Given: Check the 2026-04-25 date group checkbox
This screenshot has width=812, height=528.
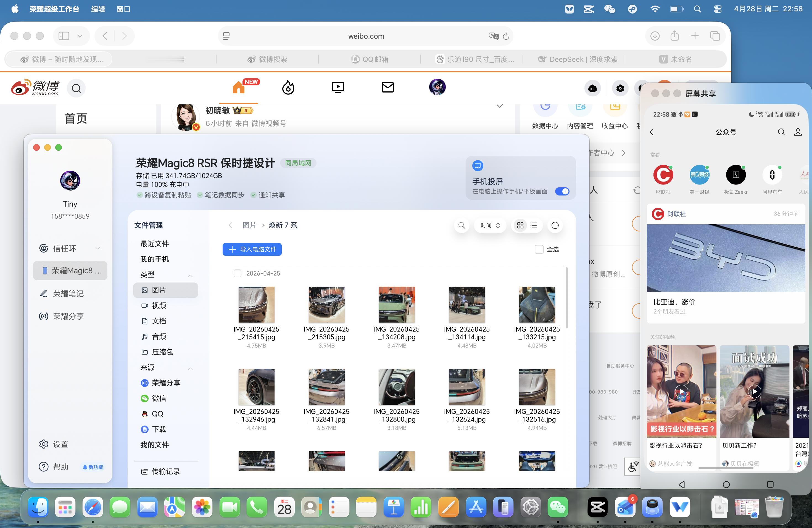Looking at the screenshot, I should point(238,274).
